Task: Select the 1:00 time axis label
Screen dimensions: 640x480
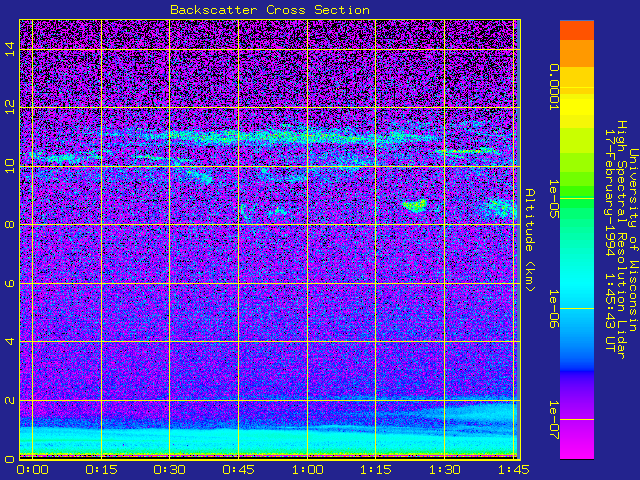Action: (x=307, y=470)
